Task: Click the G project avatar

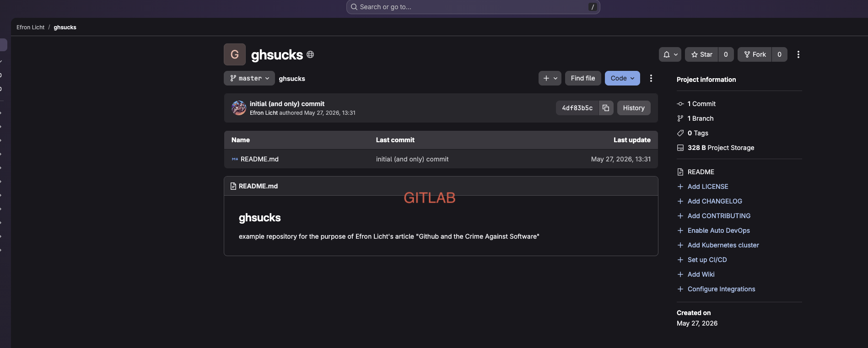Action: (x=235, y=54)
